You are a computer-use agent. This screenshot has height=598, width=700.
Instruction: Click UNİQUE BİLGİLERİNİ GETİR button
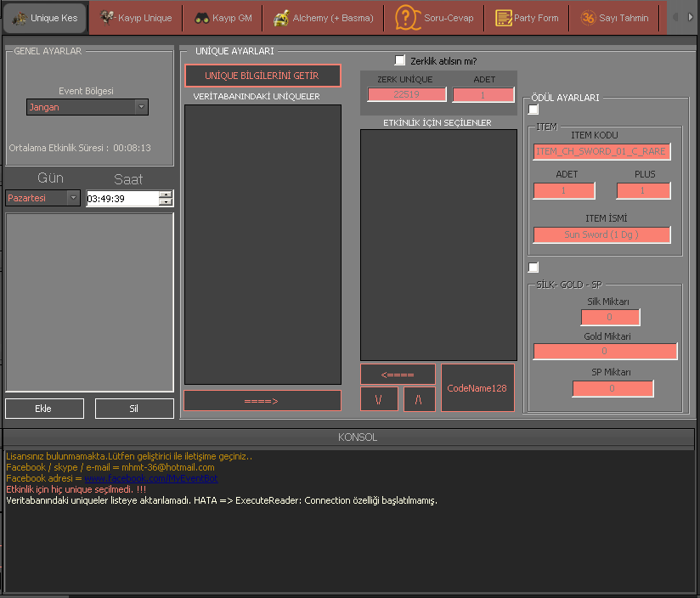click(262, 76)
